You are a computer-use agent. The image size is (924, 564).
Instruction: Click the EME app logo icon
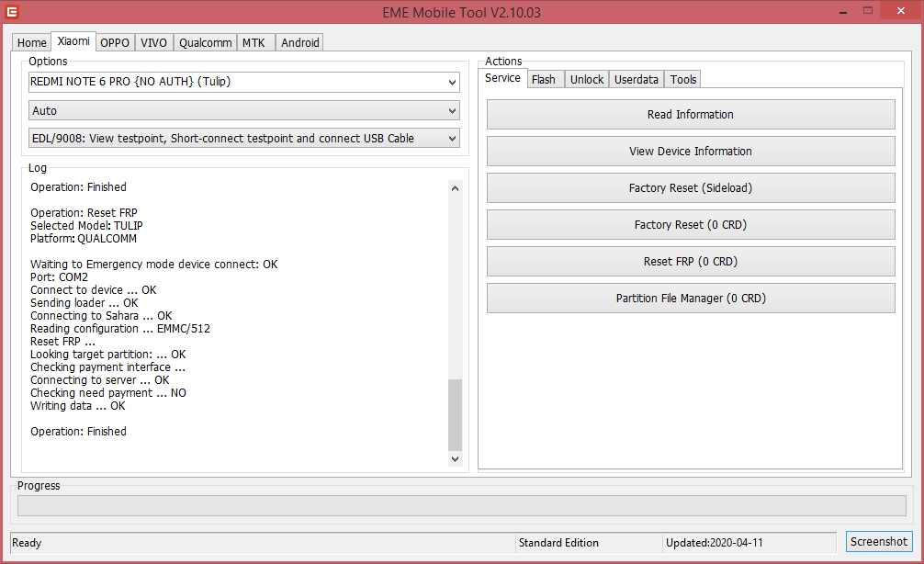click(x=12, y=11)
